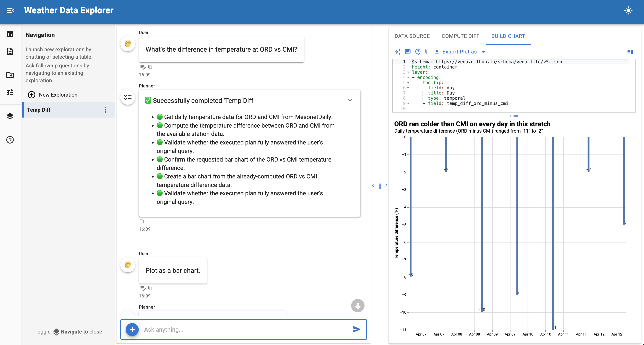Toggle the Navigate layers icon
This screenshot has width=644, height=345.
[10, 116]
